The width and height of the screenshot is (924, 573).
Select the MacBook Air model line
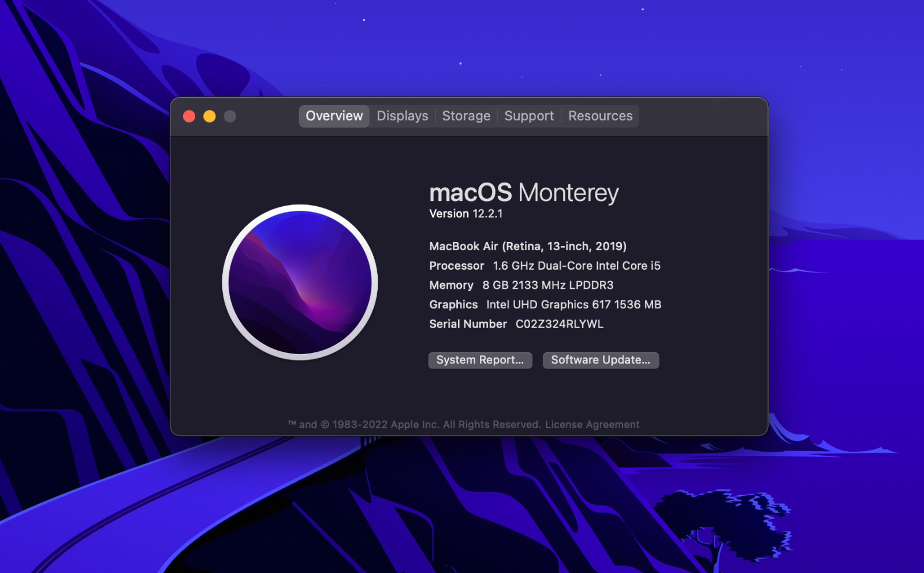(528, 246)
